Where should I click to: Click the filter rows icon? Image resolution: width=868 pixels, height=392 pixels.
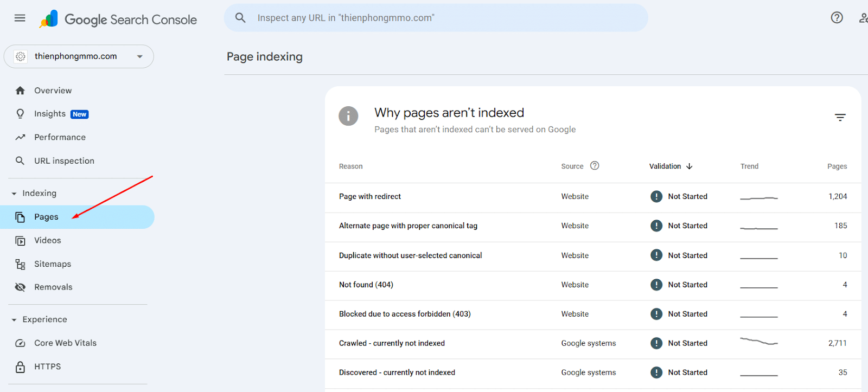click(840, 118)
